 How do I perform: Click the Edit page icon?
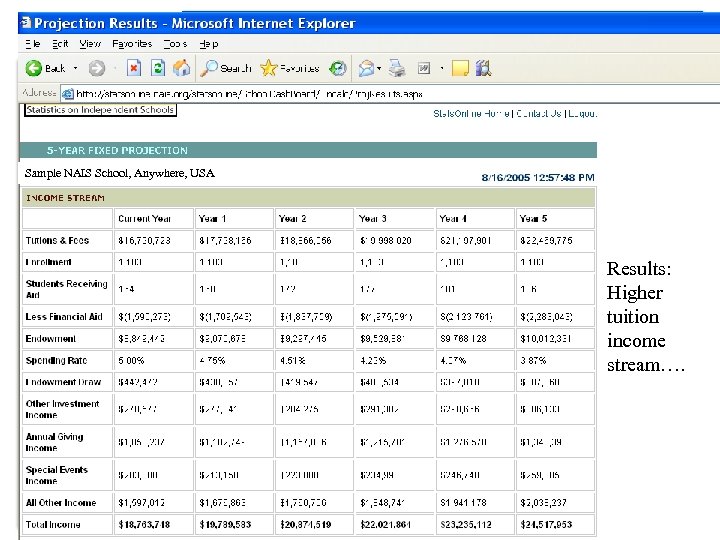pos(424,68)
